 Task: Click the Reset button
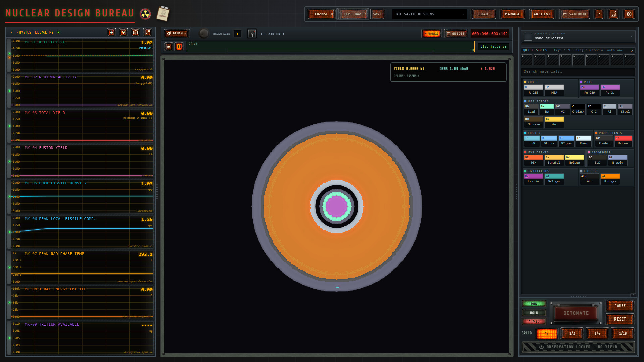click(620, 319)
